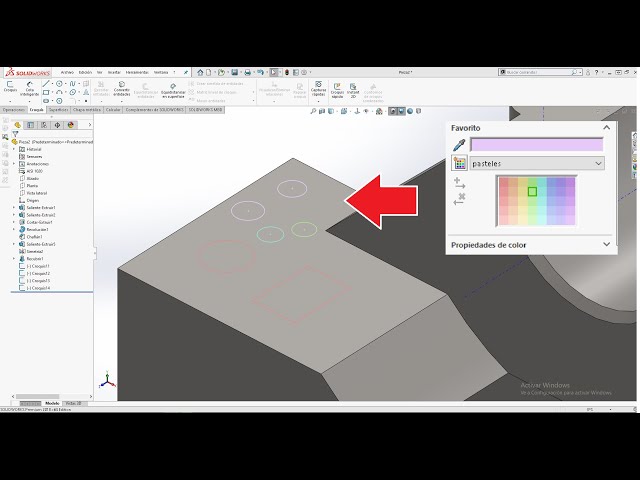Expand the Anotaciones tree node
This screenshot has height=480, width=640.
(x=14, y=164)
